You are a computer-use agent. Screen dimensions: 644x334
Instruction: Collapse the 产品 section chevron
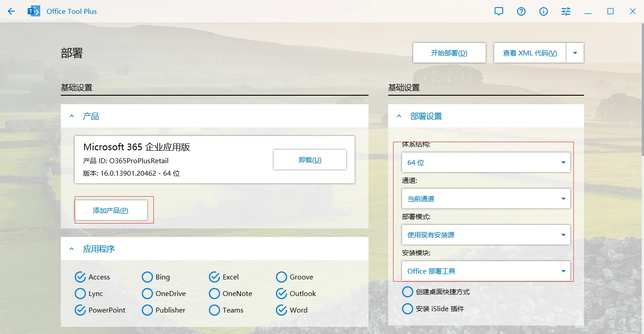pyautogui.click(x=72, y=116)
